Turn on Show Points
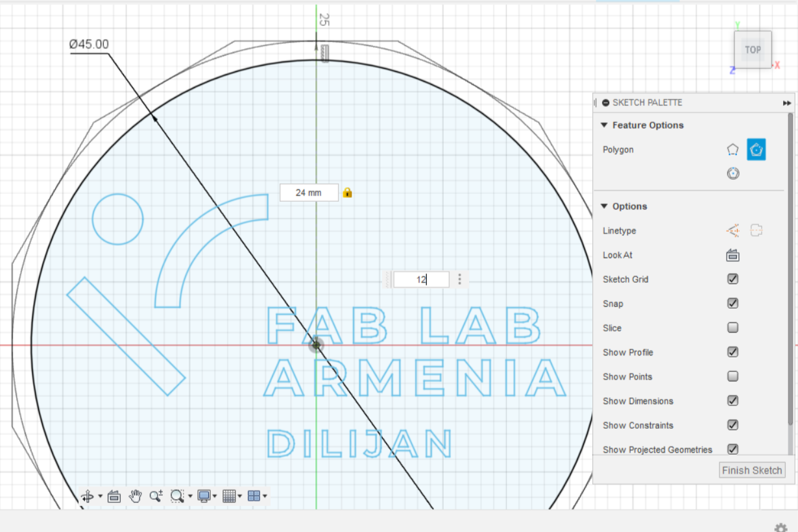 click(732, 376)
